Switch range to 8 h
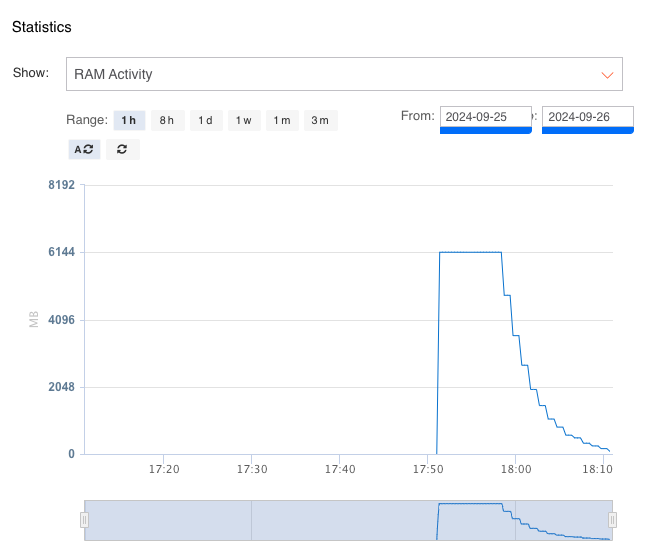The image size is (664, 552). [x=167, y=121]
